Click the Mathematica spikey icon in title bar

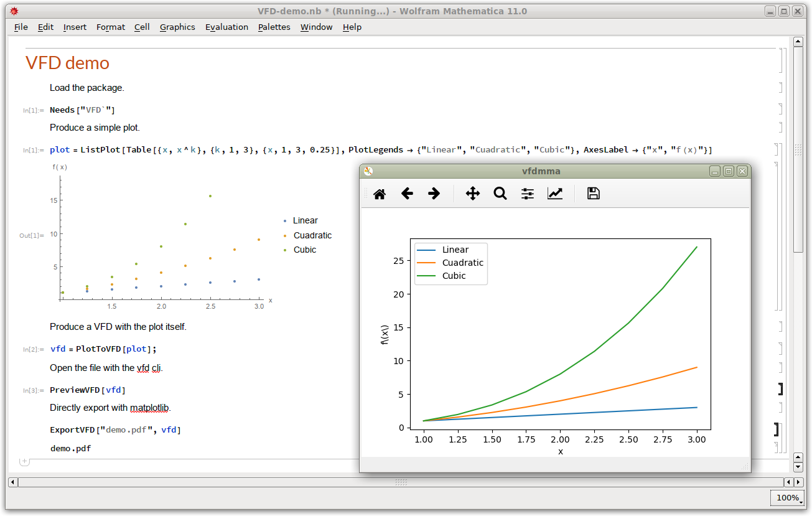pos(14,11)
